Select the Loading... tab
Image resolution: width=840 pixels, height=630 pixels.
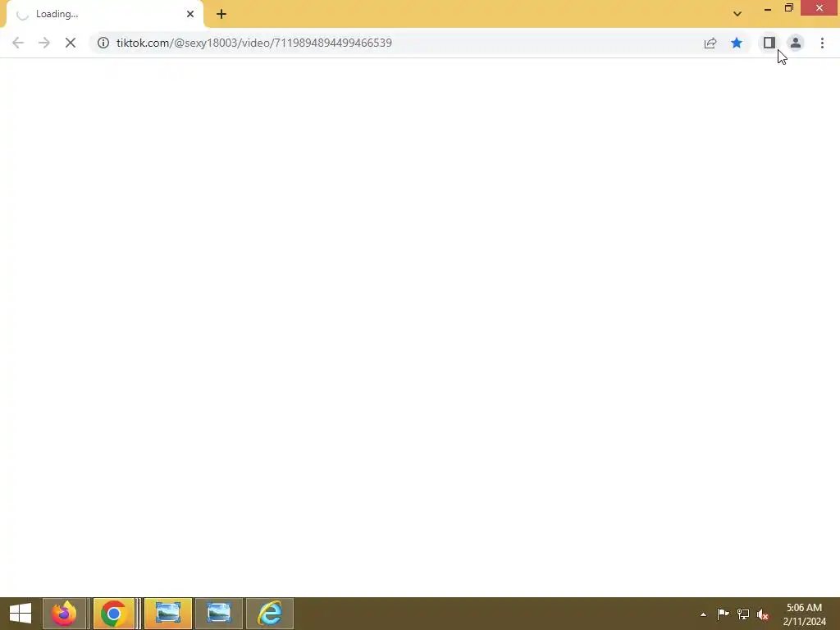[105, 14]
